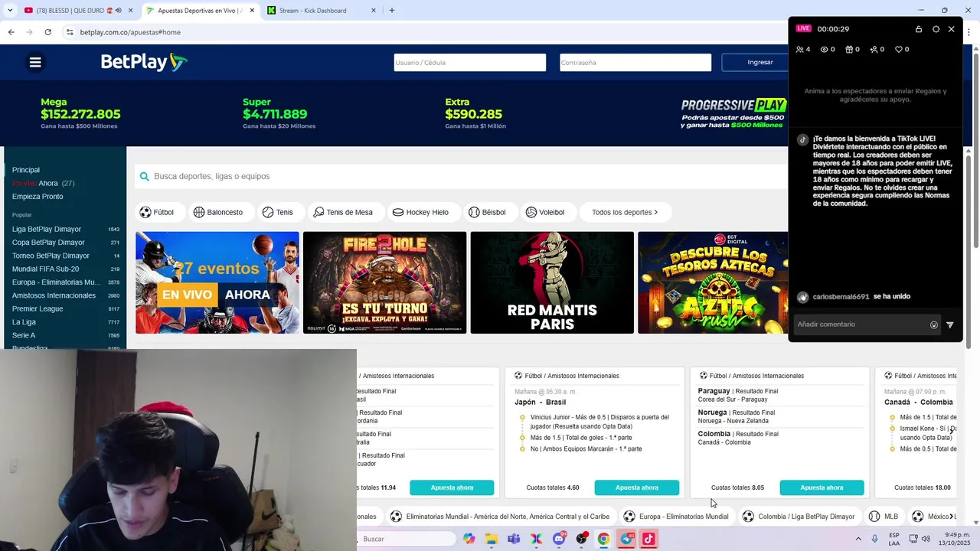Select the MLB league chip
This screenshot has height=551, width=980.
[x=884, y=517]
